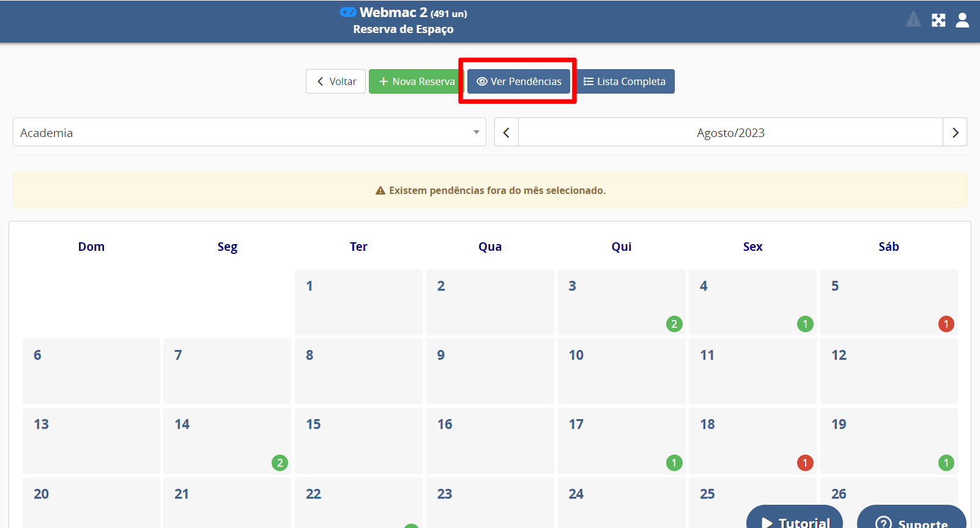Open the user profile icon
Image resolution: width=980 pixels, height=528 pixels.
click(962, 20)
